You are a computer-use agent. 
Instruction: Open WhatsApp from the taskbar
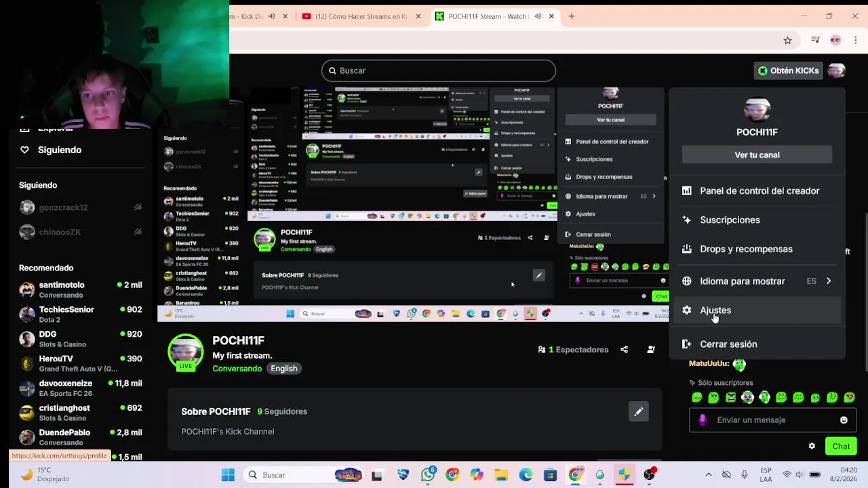coord(428,475)
